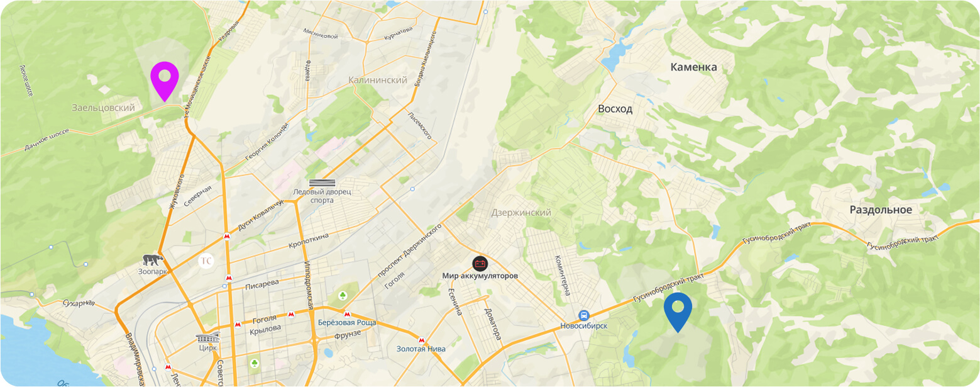Click the metro icon beside Золотая Нива

pos(421,339)
